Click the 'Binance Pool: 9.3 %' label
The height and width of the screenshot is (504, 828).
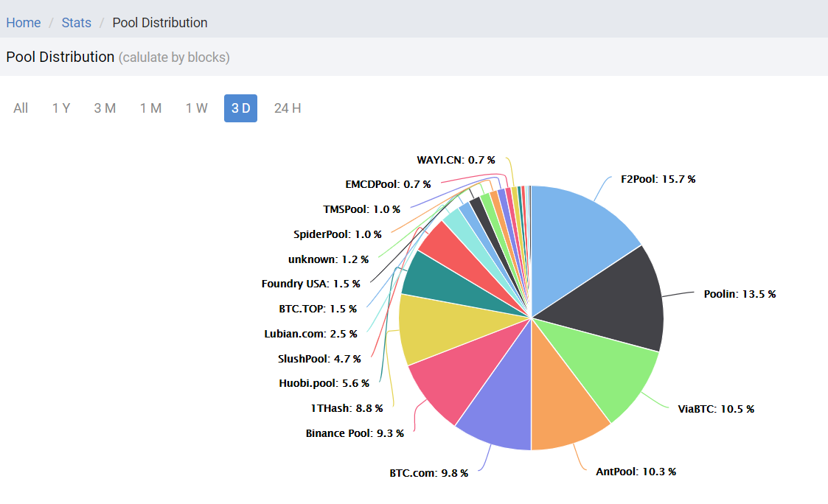(355, 433)
